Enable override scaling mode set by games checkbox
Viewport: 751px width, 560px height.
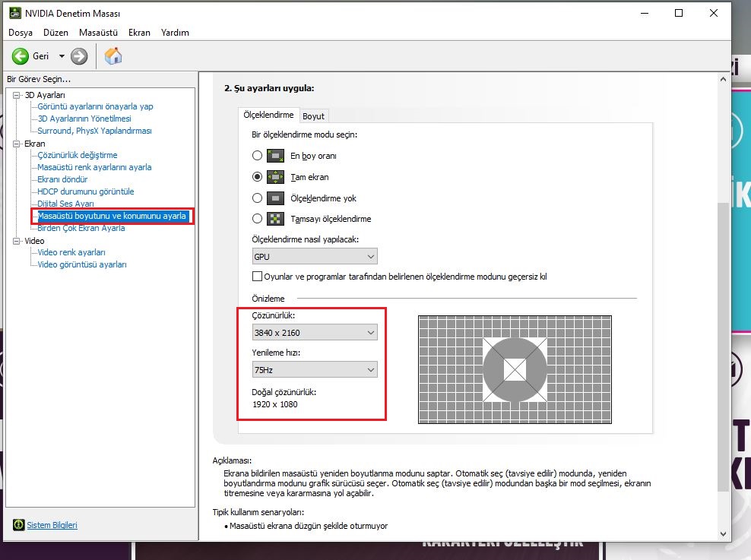[x=257, y=276]
